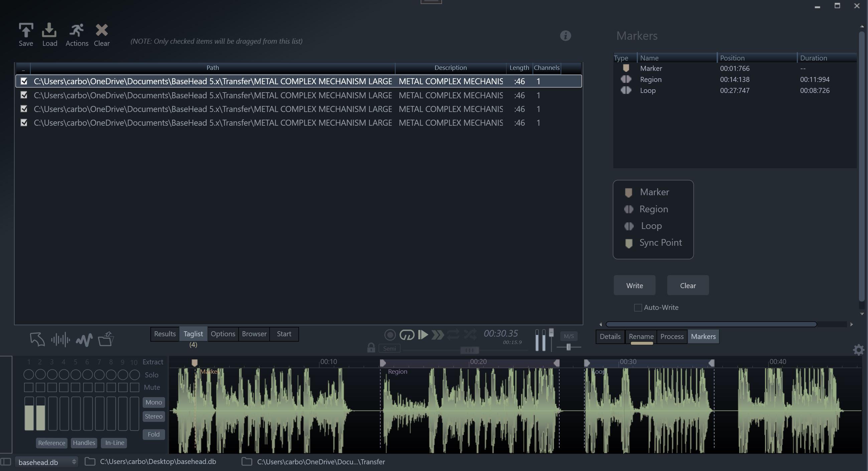Open the Rename tab
868x471 pixels.
coord(641,337)
